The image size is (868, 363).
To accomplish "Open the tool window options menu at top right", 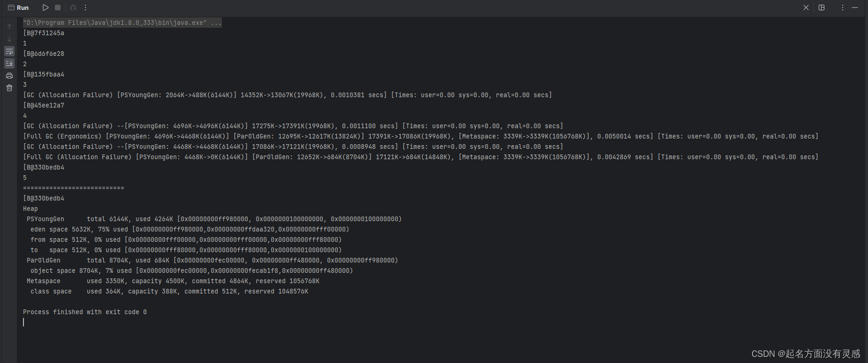I will (x=843, y=8).
